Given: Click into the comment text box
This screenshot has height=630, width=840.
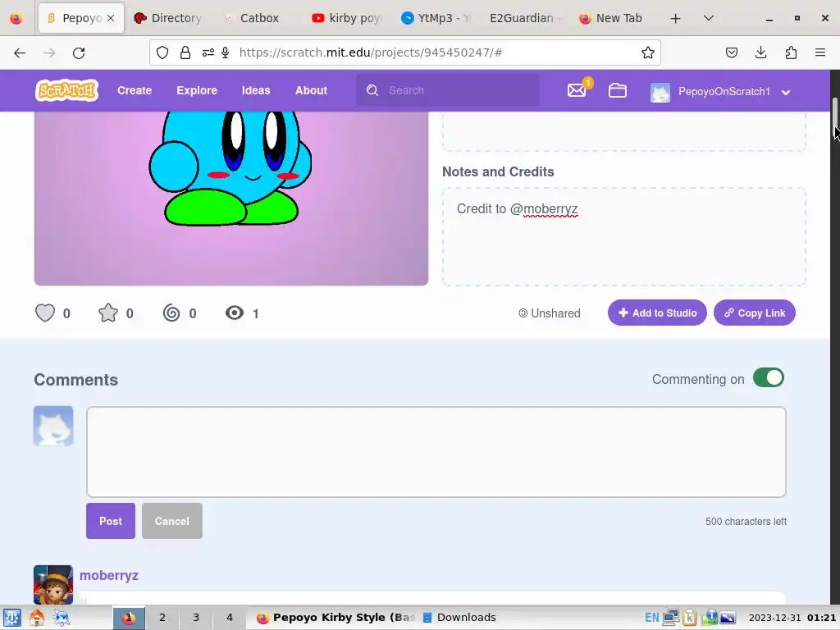Looking at the screenshot, I should click(x=436, y=452).
